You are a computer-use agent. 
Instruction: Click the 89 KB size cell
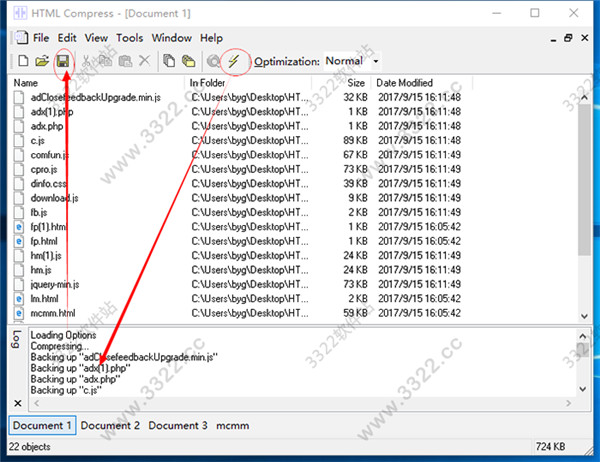tap(355, 140)
